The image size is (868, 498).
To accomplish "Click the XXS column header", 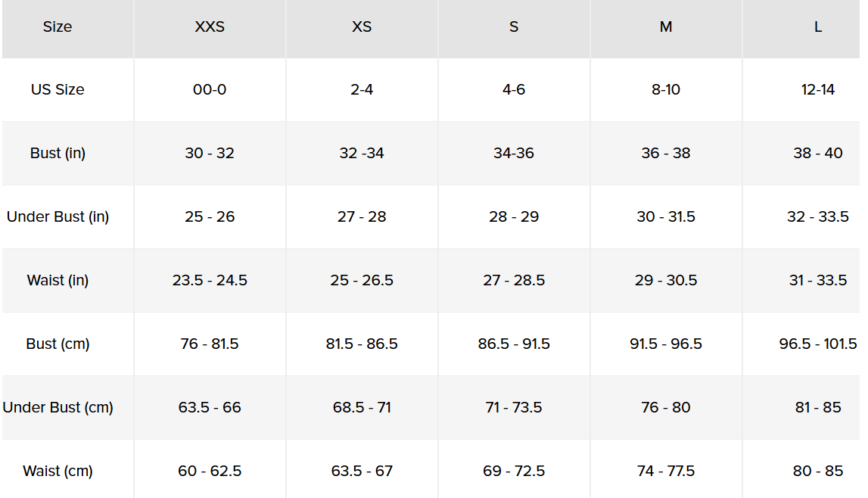I will [210, 27].
